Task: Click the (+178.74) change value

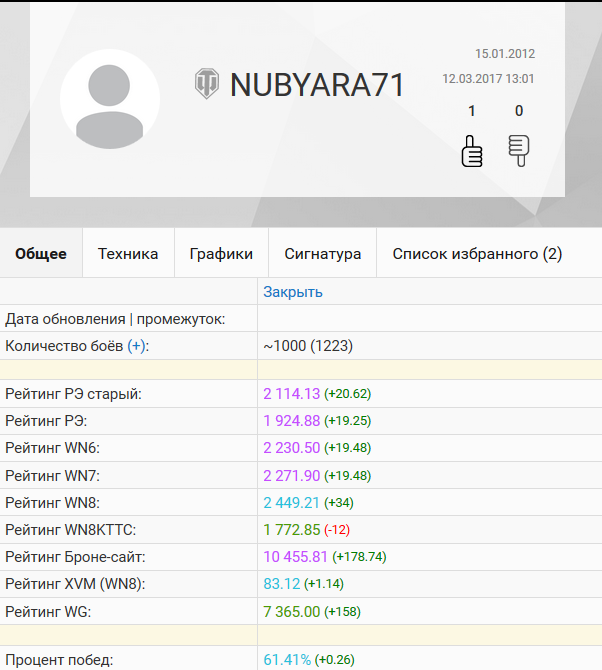Action: pos(359,557)
